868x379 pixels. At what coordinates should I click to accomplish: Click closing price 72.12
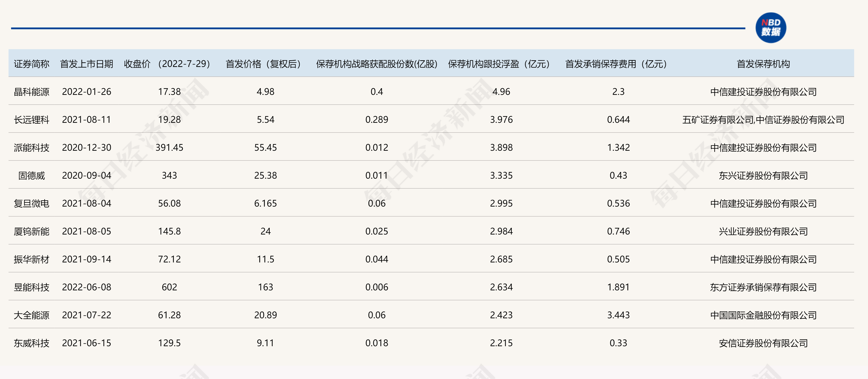click(x=170, y=260)
